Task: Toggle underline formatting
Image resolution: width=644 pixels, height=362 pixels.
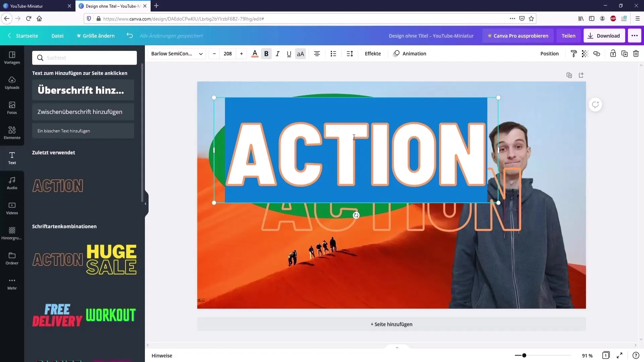Action: 289,54
